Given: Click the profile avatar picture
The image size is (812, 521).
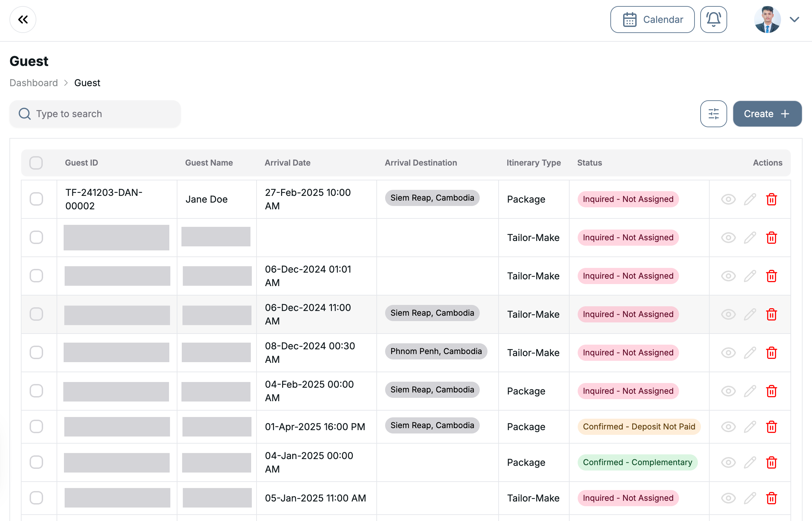Looking at the screenshot, I should [x=767, y=20].
